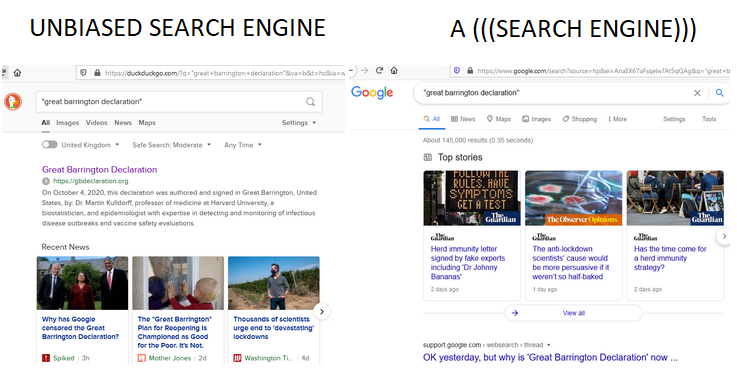Open the Safe Search: Moderate dropdown
Screen dimensions: 737x369
click(x=172, y=145)
